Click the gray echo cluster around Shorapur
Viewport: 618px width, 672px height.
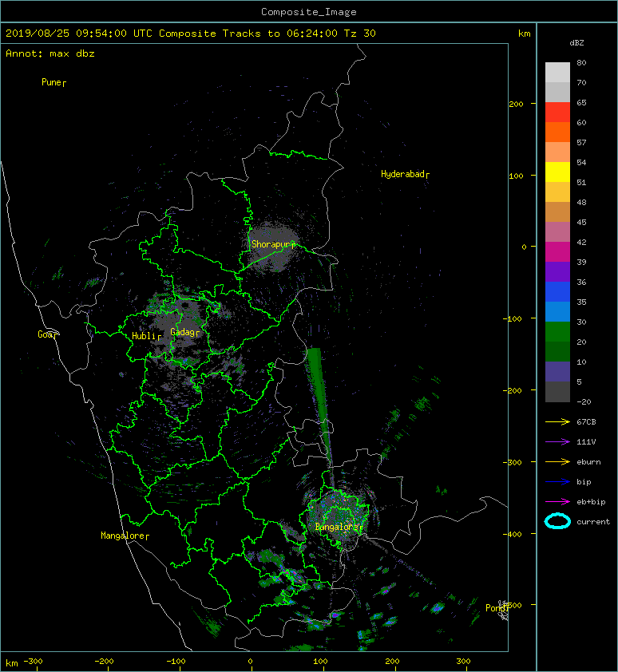click(273, 246)
